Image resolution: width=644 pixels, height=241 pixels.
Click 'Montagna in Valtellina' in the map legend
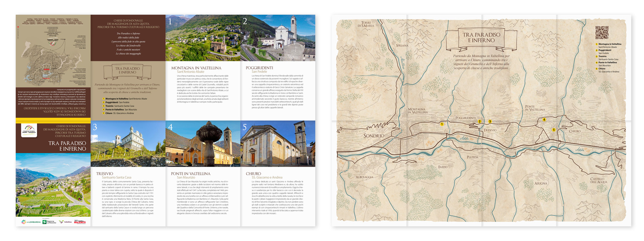[610, 44]
